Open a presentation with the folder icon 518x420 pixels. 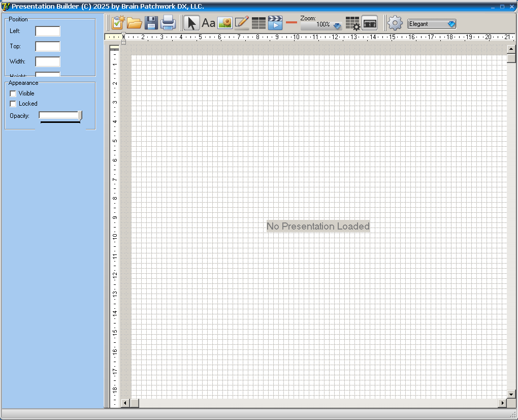point(135,23)
